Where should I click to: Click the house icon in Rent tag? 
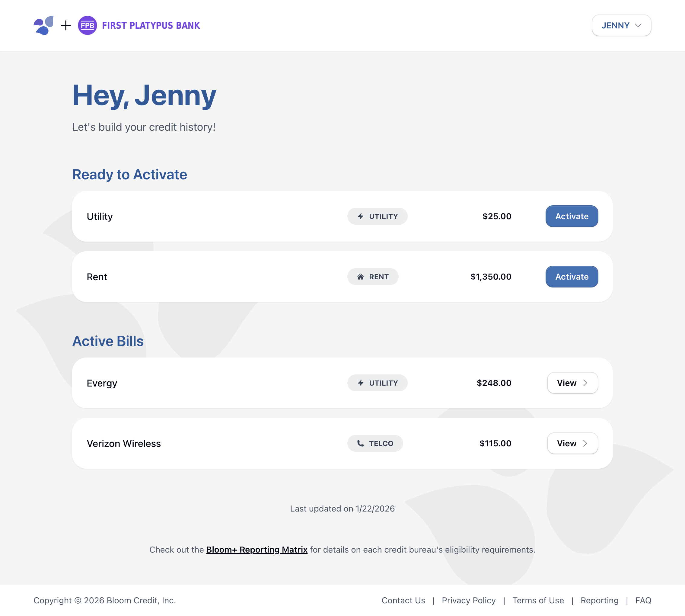click(361, 277)
